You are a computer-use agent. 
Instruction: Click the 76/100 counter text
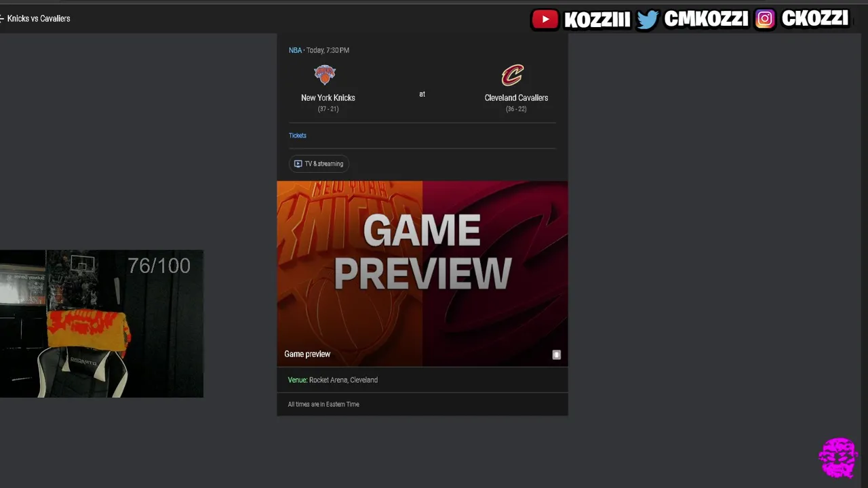159,266
